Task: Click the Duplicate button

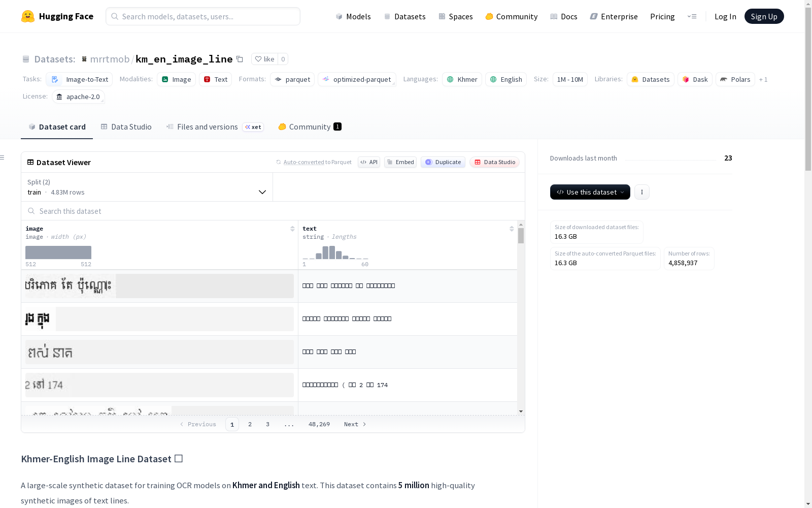Action: 443,162
